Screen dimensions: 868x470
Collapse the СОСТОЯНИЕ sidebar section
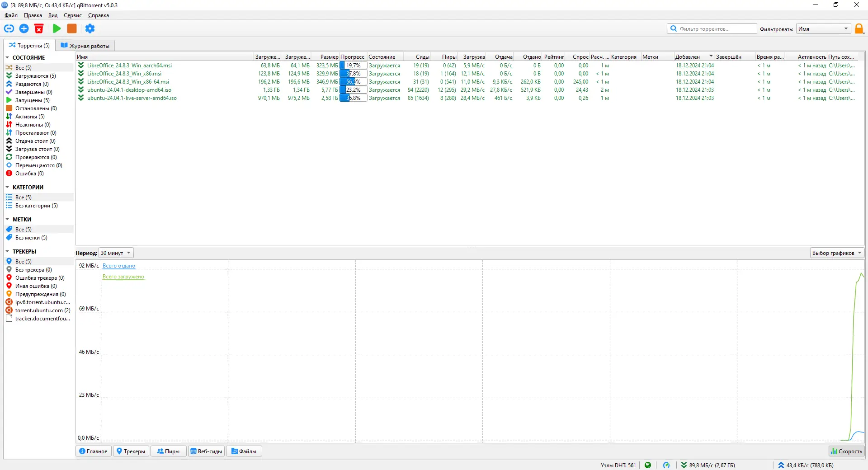(x=7, y=58)
